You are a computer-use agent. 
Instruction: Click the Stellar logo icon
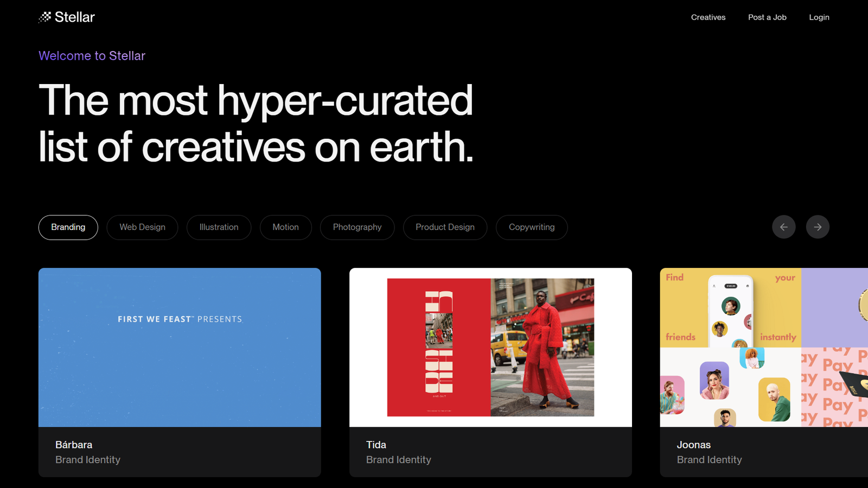point(44,17)
